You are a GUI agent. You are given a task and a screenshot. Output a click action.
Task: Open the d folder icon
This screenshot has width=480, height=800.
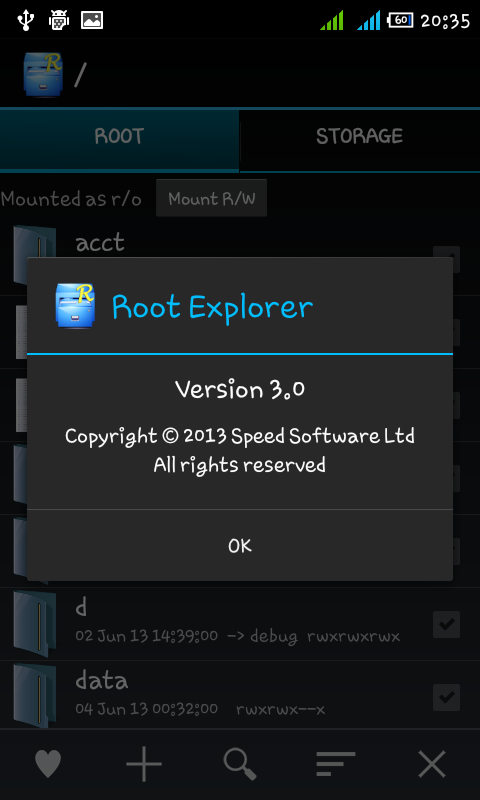point(35,624)
